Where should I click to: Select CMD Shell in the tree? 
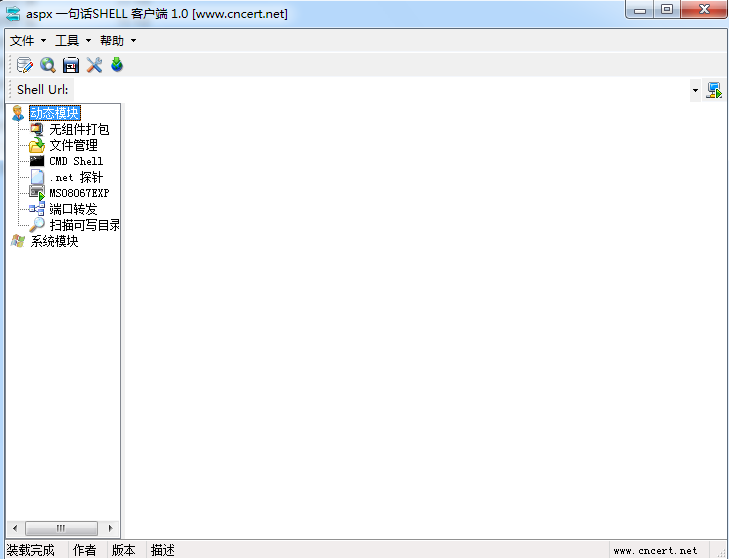[x=76, y=161]
